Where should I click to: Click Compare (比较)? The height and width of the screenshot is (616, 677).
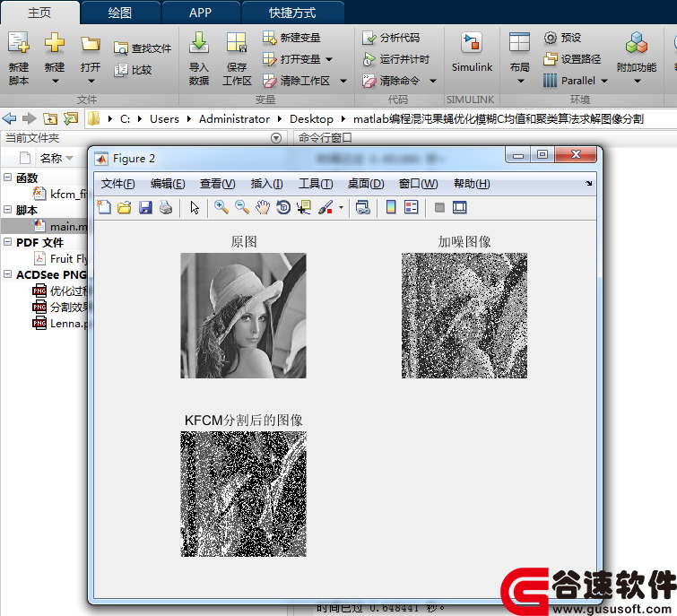point(133,70)
